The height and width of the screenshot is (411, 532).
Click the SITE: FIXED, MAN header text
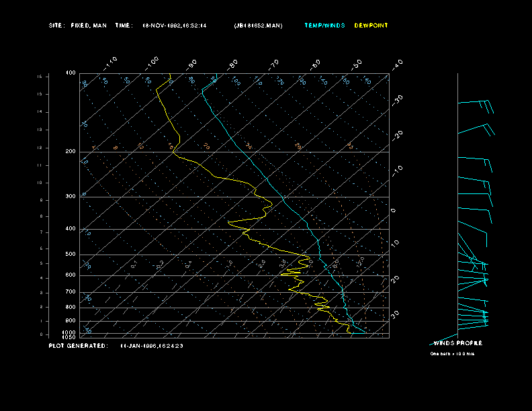pos(77,26)
